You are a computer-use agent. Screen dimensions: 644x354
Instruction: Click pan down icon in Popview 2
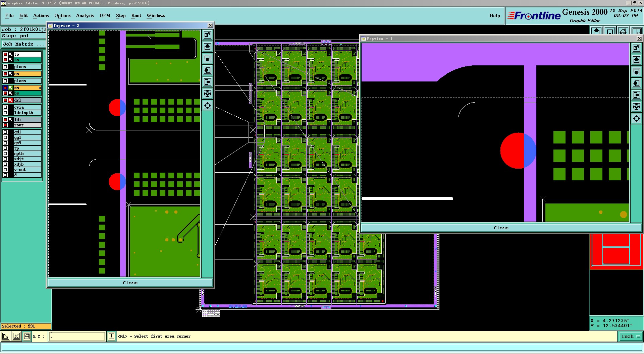(x=208, y=59)
